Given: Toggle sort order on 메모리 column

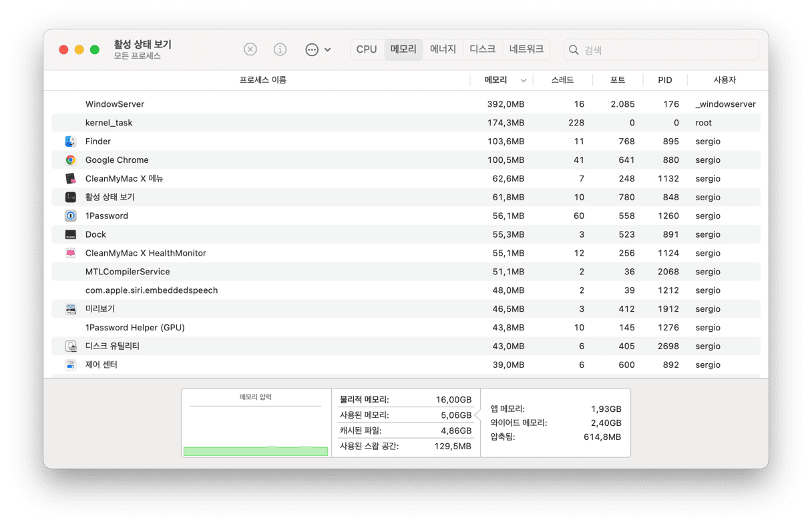Looking at the screenshot, I should [501, 80].
